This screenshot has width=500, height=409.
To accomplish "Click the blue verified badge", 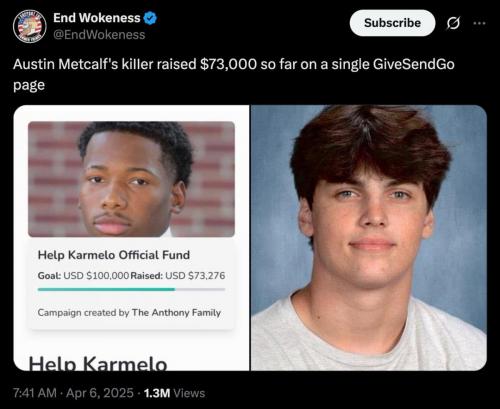I will pyautogui.click(x=150, y=18).
